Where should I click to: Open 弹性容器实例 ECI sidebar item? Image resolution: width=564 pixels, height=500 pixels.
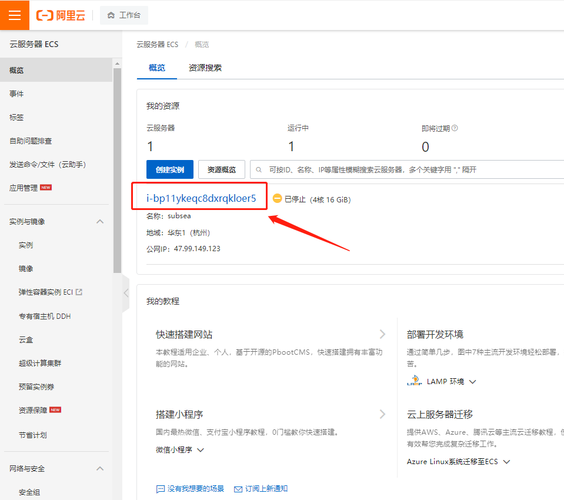click(46, 292)
